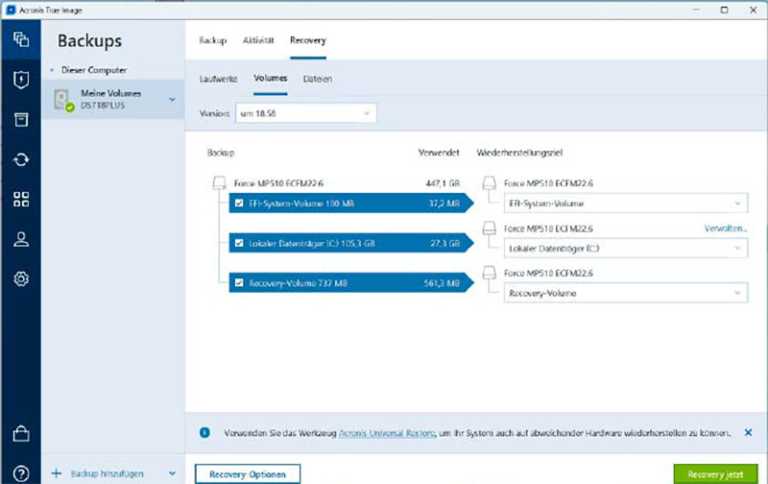Open the Help question mark icon
This screenshot has height=484, width=768.
[x=21, y=473]
